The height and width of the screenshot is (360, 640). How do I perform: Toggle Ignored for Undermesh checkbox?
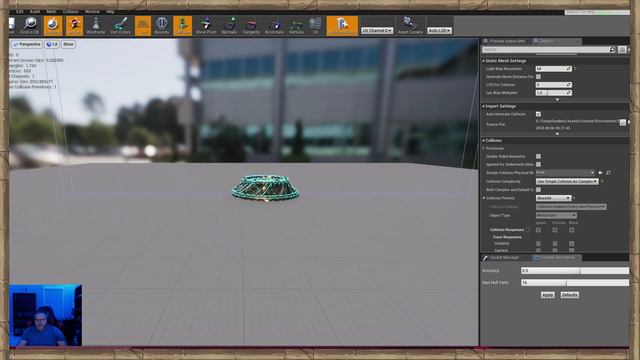(538, 164)
